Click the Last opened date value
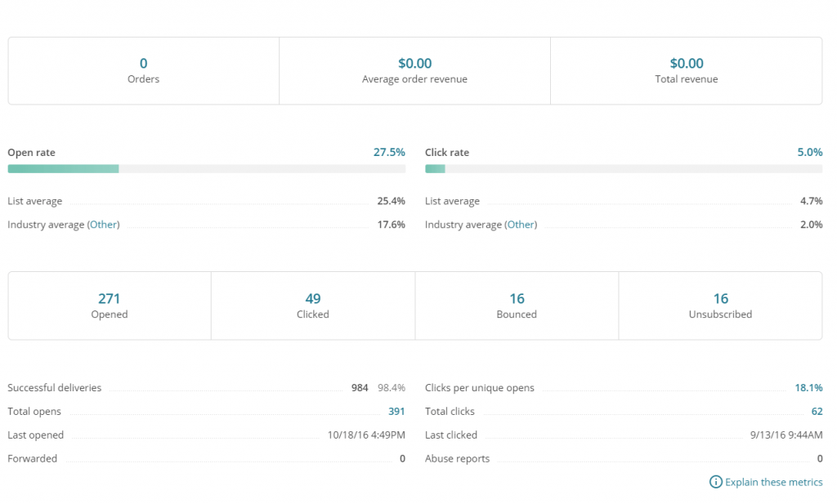The width and height of the screenshot is (837, 504). [x=366, y=435]
